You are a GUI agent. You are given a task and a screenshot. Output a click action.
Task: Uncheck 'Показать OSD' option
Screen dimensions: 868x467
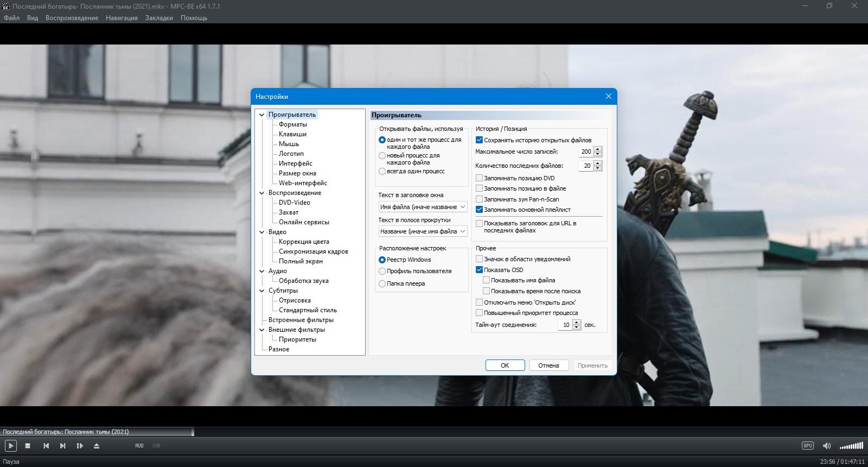(479, 270)
